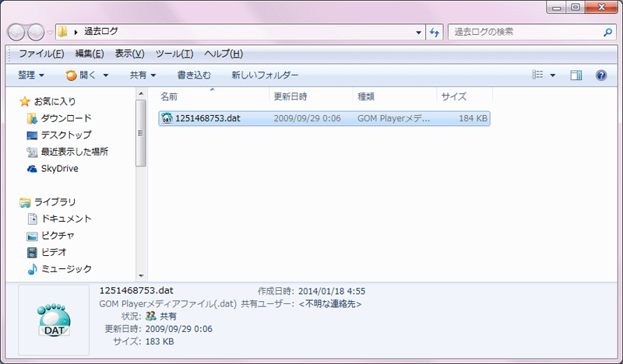Click <不明な連絡先> shared user value

(x=329, y=304)
